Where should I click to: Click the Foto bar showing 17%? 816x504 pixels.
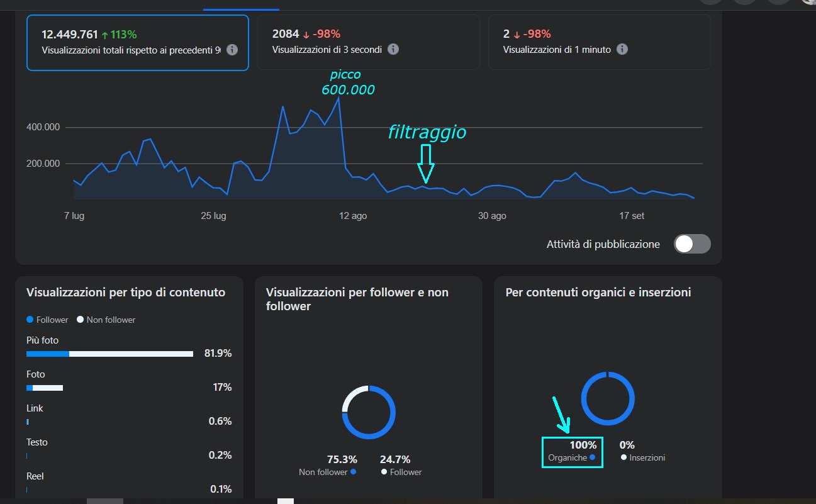pyautogui.click(x=45, y=388)
